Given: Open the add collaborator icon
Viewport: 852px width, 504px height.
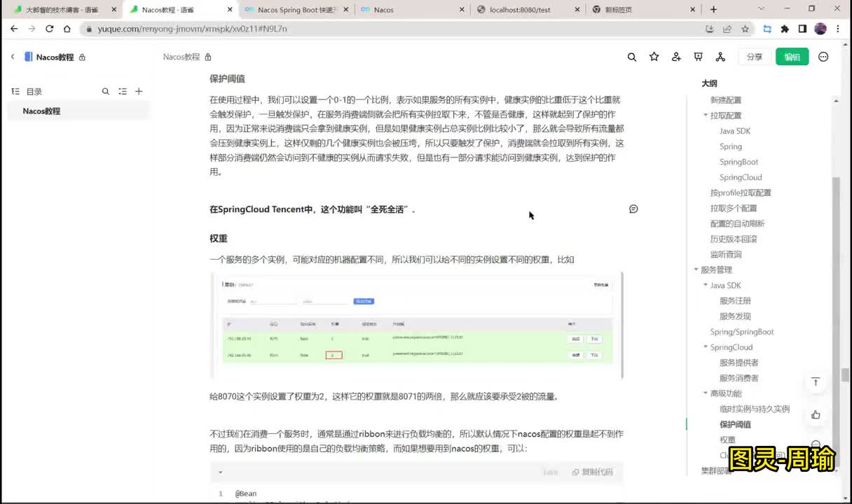Looking at the screenshot, I should [676, 57].
